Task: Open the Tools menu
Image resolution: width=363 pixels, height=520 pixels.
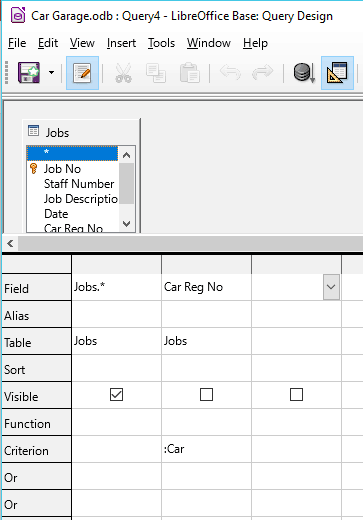Action: coord(161,43)
